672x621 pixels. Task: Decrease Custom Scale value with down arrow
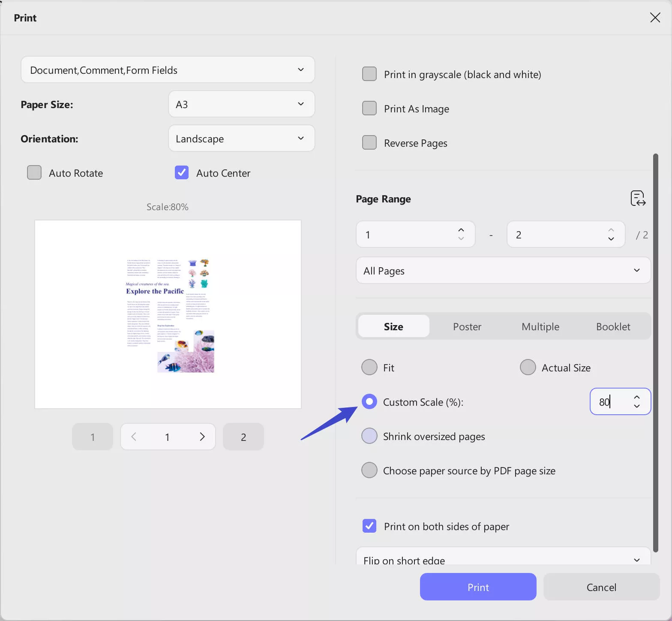637,406
